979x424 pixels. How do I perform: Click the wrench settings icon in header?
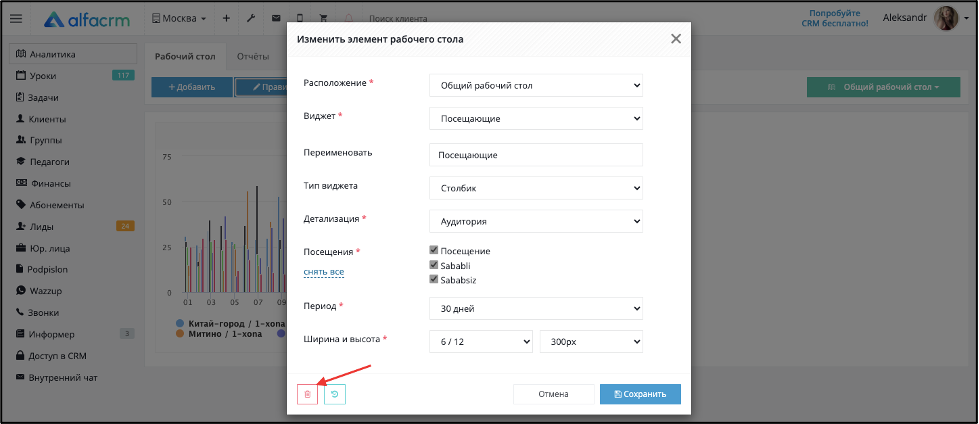(251, 19)
